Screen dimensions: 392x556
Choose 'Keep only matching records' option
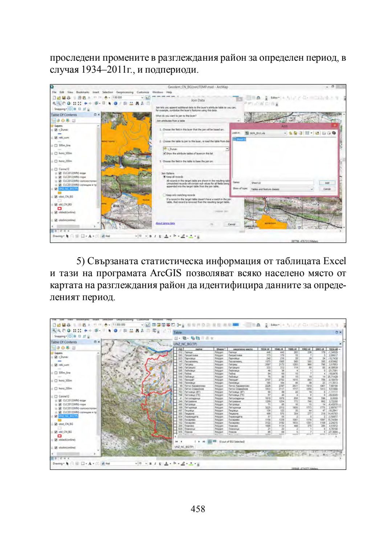(164, 195)
